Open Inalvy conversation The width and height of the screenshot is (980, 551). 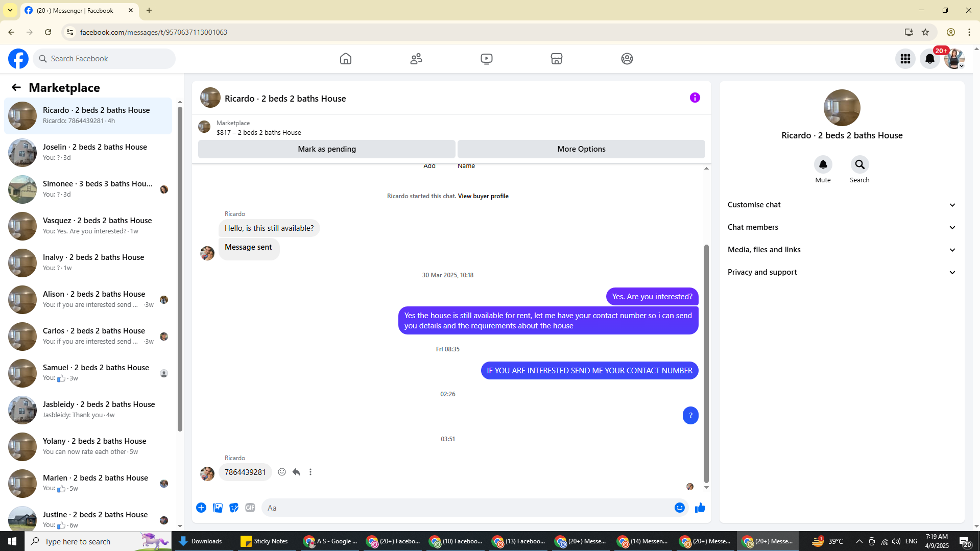(88, 262)
